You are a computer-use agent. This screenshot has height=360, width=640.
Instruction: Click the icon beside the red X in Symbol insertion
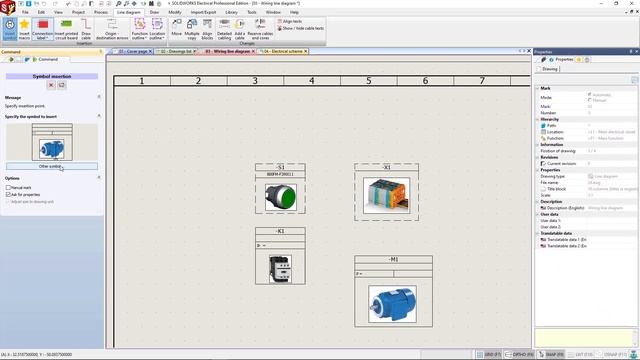click(x=62, y=85)
